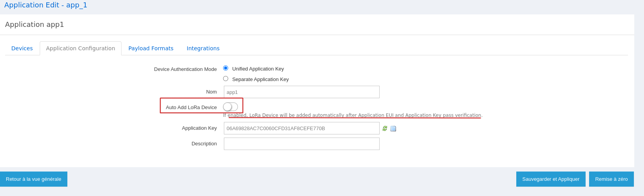
Task: Select the Application Configuration tab
Action: (81, 48)
